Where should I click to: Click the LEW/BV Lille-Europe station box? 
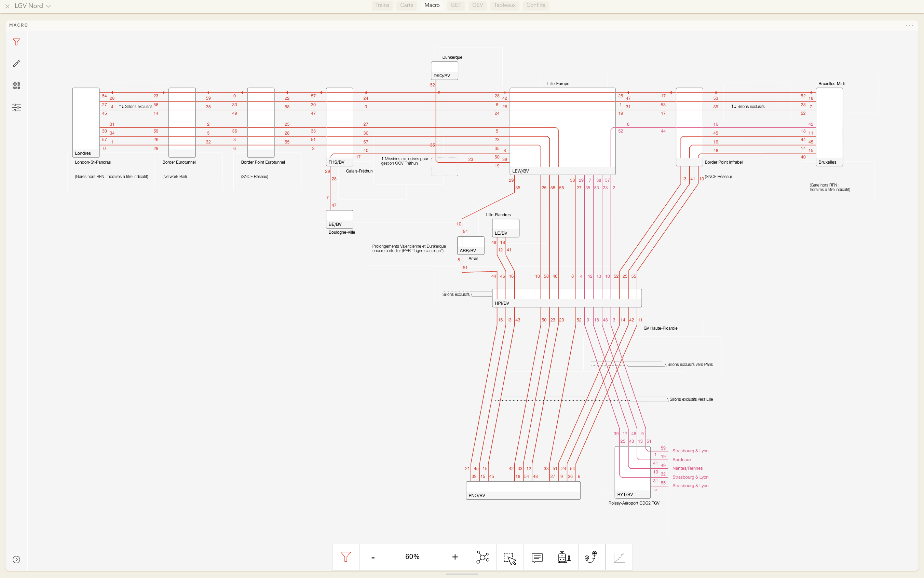coord(562,131)
